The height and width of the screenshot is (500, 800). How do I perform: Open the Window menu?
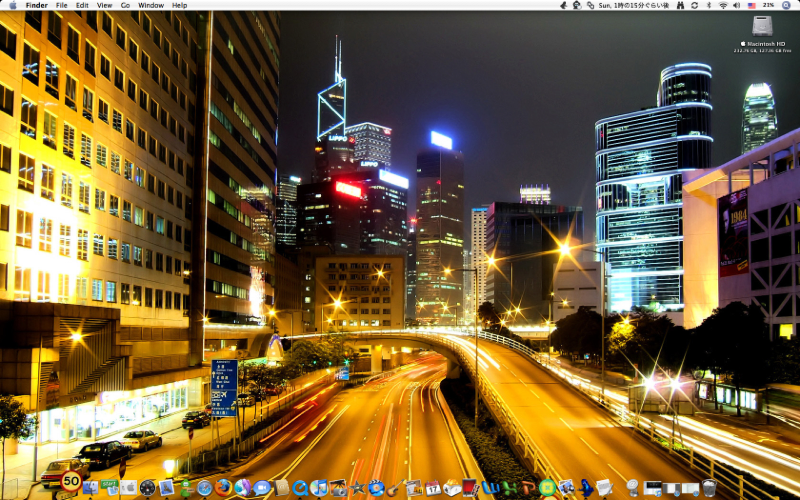(151, 5)
